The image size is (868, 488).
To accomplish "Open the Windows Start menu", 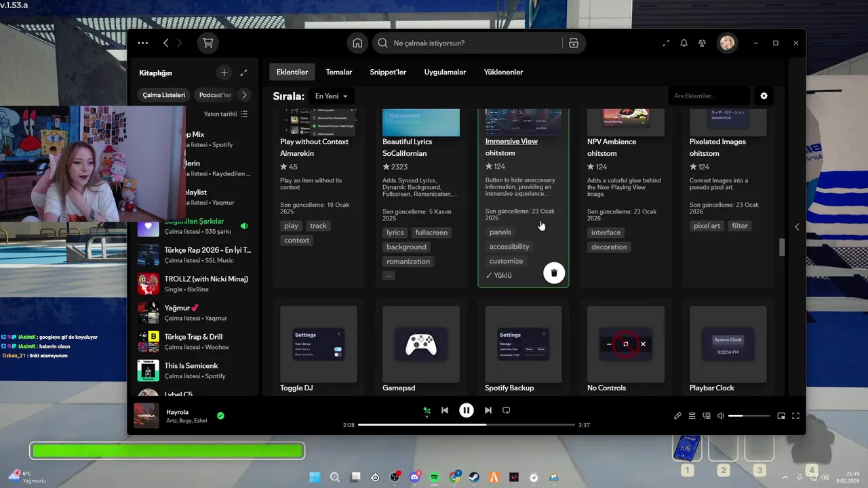I will click(x=315, y=477).
